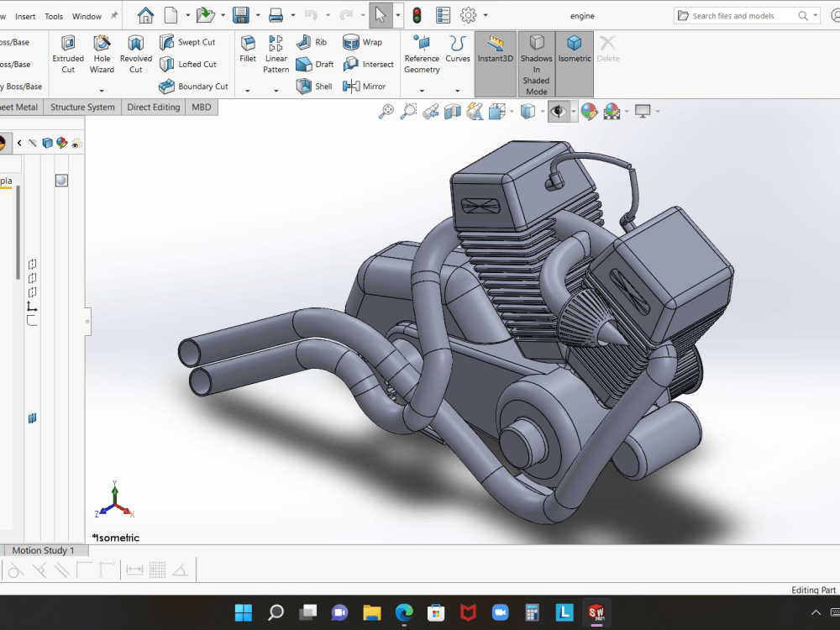Expand the Hide/Show Items dropdown
Viewport: 840px width, 630px height.
tap(574, 111)
